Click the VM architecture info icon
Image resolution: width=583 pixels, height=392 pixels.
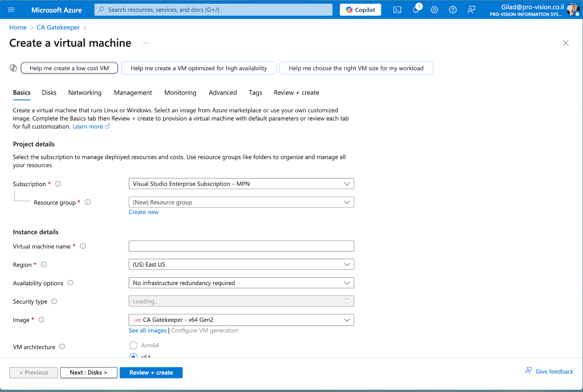pos(62,347)
